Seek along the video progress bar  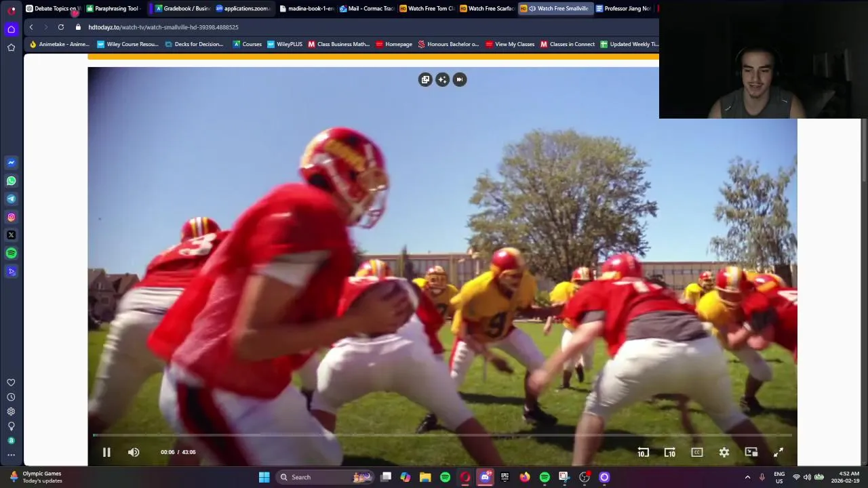point(442,435)
